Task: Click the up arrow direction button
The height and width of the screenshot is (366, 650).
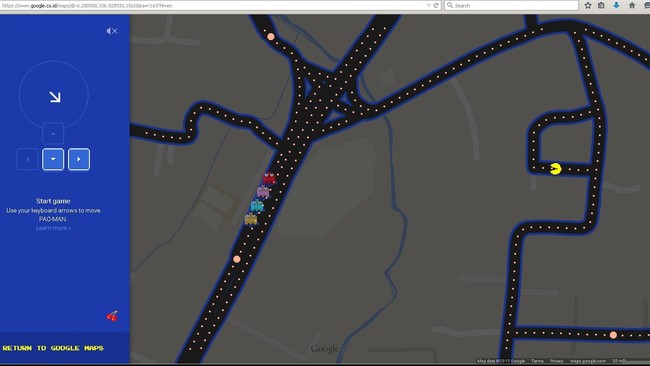Action: click(53, 133)
